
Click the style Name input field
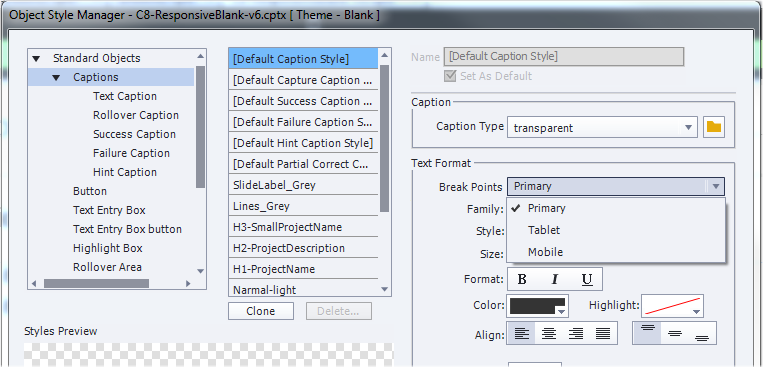point(564,56)
